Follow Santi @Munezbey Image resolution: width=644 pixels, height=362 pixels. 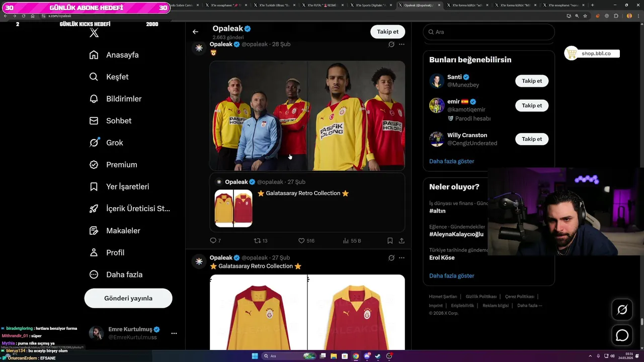coord(532,81)
